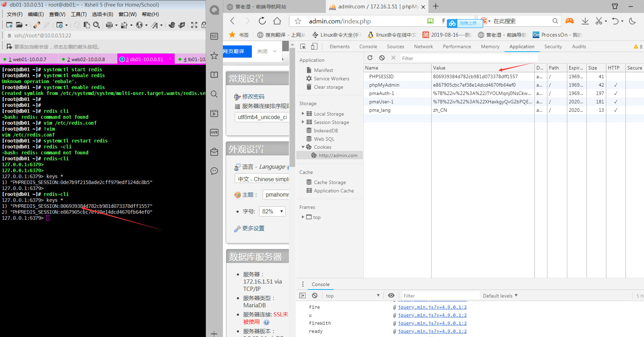Viewport: 644px width, 337px height.
Task: Click the Xshell reconnect icon
Action: coord(36,25)
